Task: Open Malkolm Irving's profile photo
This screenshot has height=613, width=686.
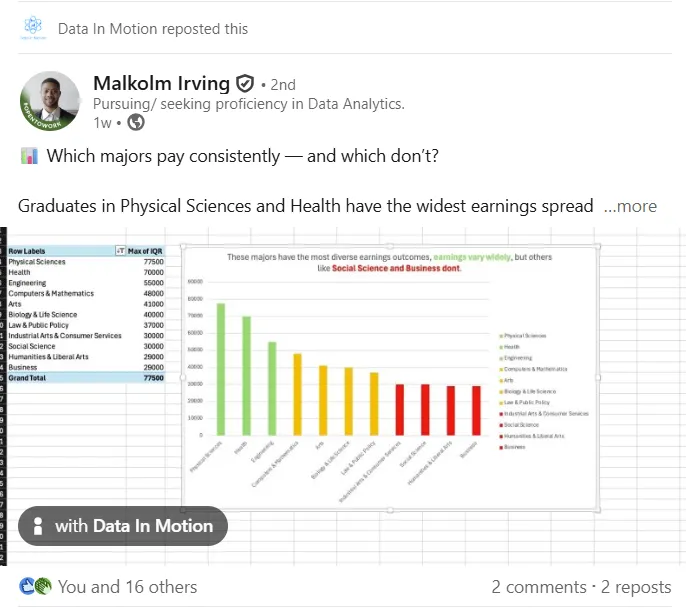Action: coord(50,101)
